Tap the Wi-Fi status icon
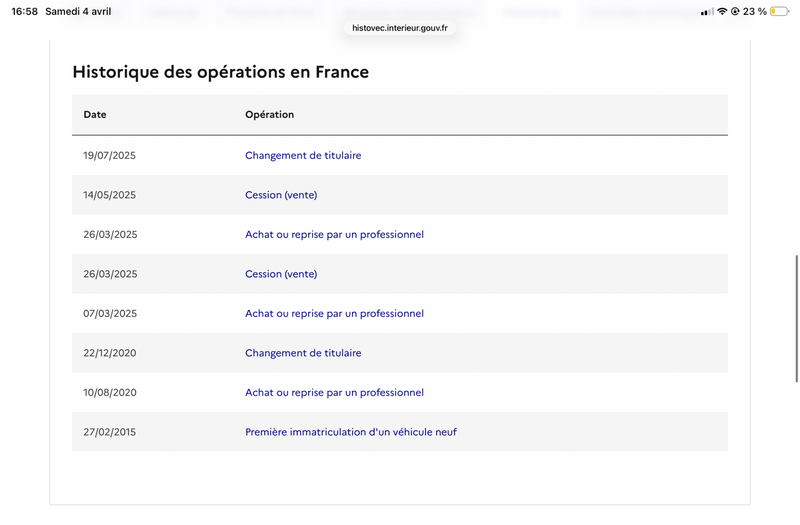Image resolution: width=800 pixels, height=525 pixels. click(722, 12)
